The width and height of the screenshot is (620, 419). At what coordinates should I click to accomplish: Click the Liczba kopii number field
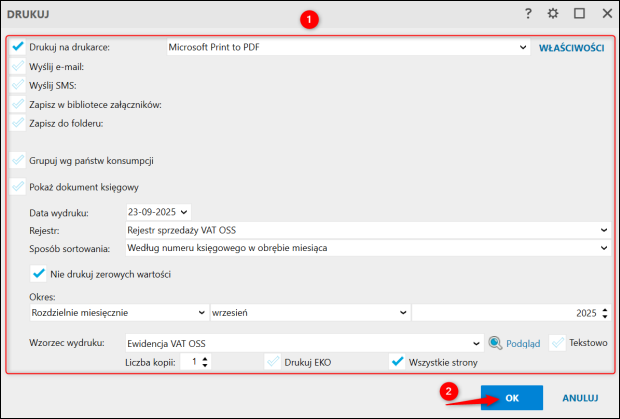pos(191,362)
